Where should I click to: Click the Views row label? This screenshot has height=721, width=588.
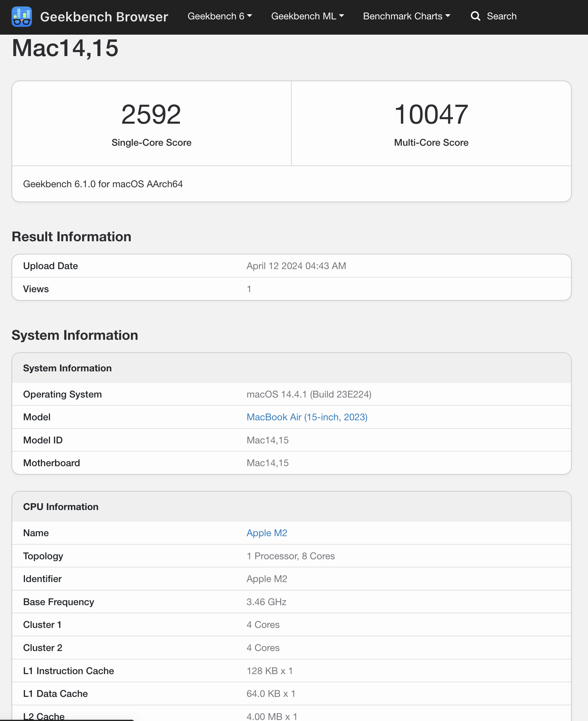click(x=36, y=289)
